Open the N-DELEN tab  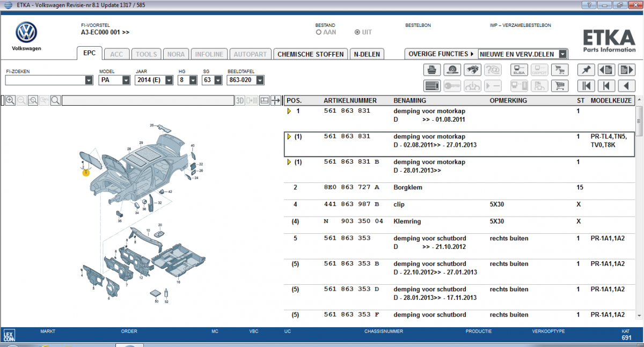[367, 54]
